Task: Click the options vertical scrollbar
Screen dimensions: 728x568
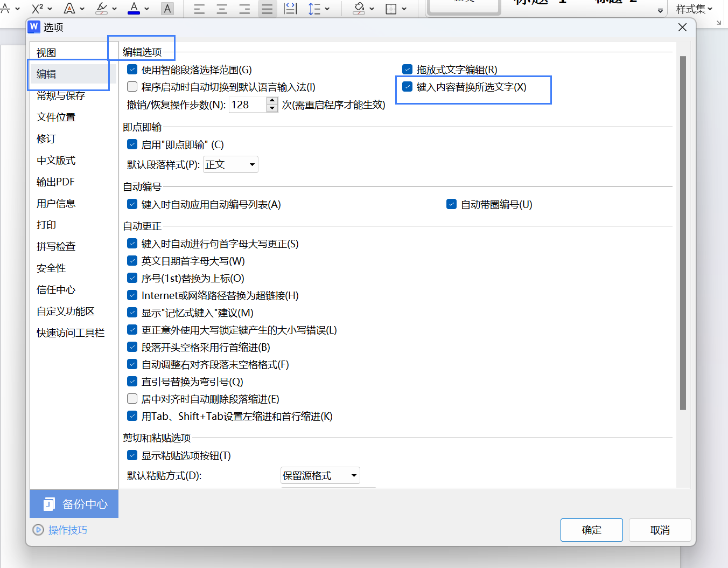Action: (683, 233)
